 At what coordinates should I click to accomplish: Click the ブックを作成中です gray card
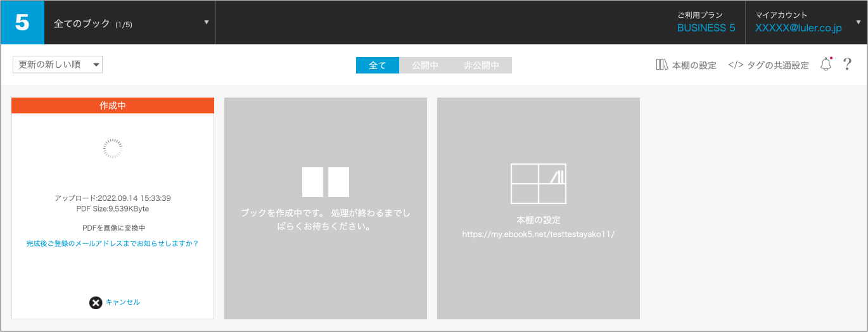tap(326, 208)
